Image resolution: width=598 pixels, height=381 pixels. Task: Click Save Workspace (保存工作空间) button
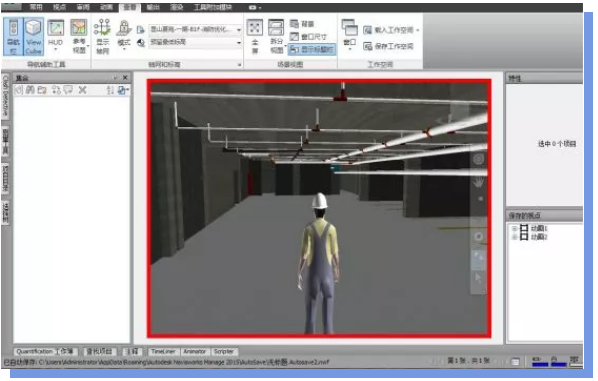pyautogui.click(x=388, y=46)
